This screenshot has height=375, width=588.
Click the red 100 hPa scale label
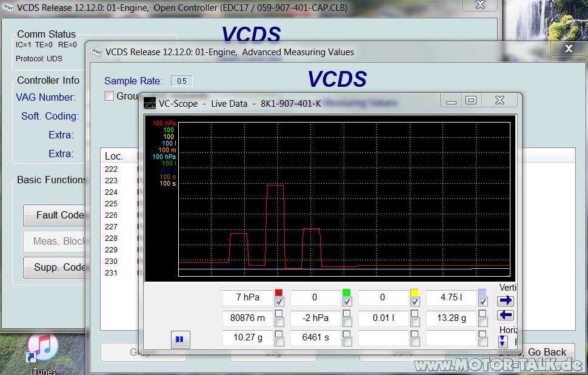click(164, 123)
